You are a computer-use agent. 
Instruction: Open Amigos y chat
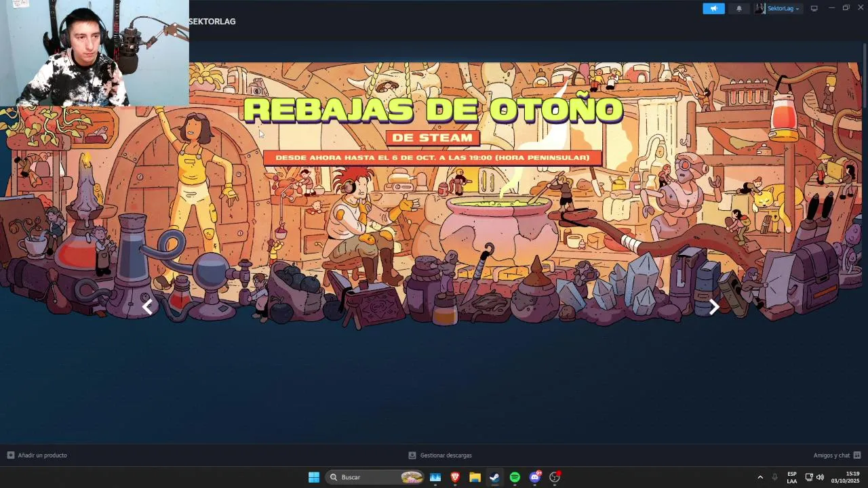pos(831,455)
